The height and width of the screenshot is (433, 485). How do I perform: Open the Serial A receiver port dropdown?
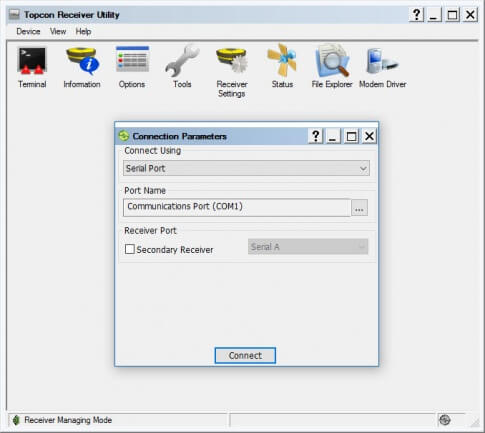(x=308, y=247)
